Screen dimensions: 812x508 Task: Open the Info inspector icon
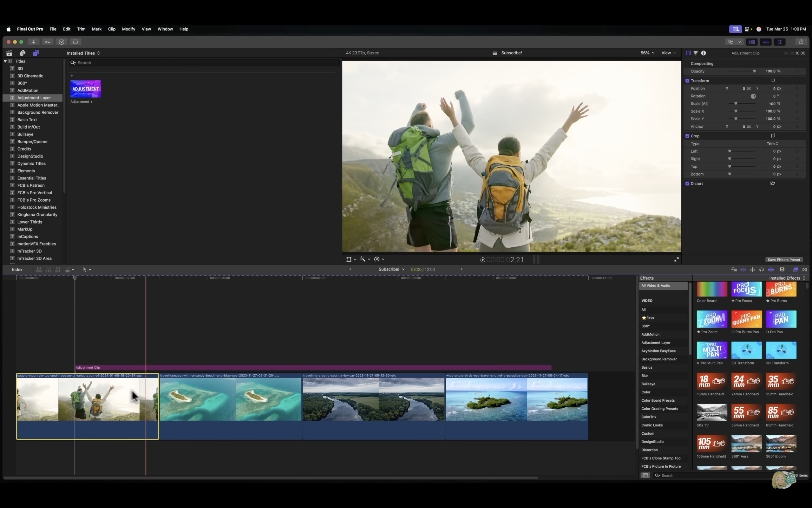point(704,53)
